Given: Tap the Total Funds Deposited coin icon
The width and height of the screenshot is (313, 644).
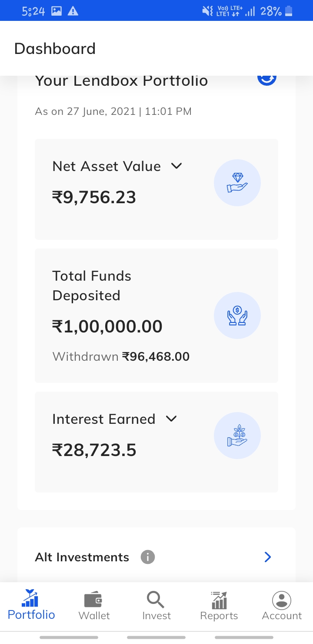Looking at the screenshot, I should pos(237,315).
